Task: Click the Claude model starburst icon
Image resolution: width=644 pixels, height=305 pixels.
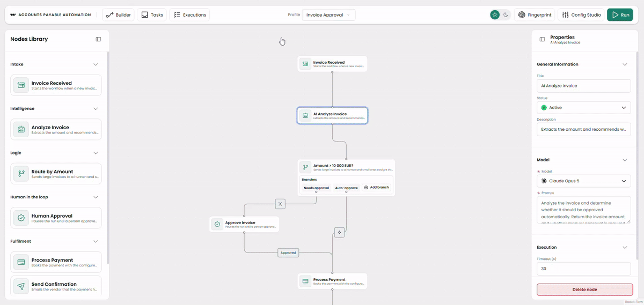Action: tap(544, 181)
